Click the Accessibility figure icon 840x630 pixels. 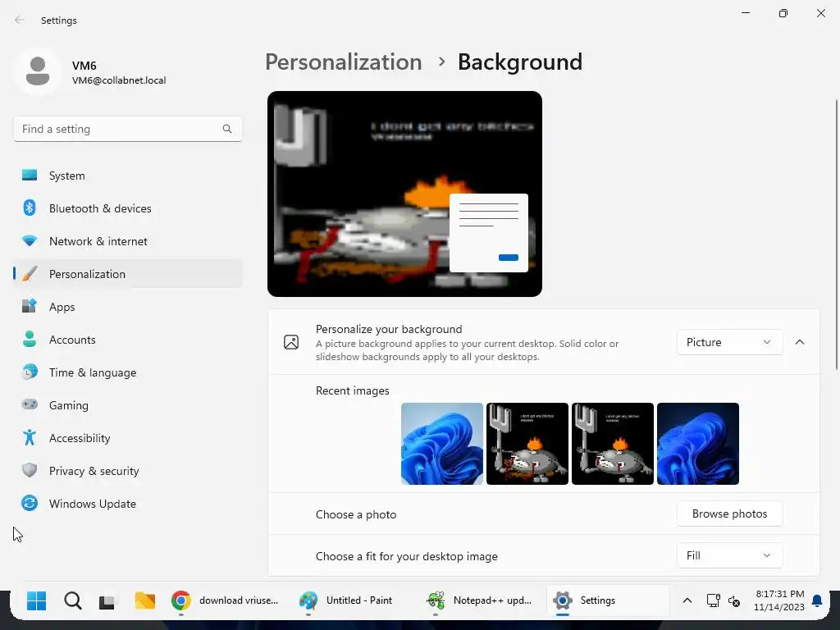30,438
